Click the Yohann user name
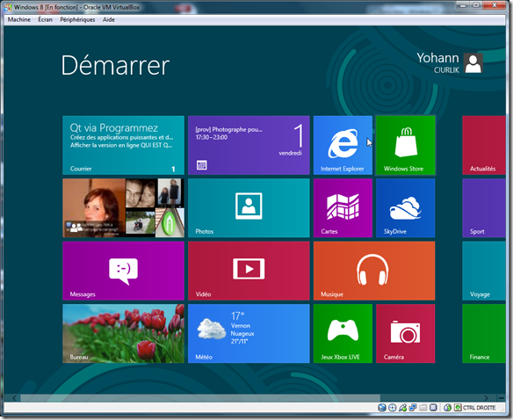Image resolution: width=513 pixels, height=420 pixels. point(437,58)
